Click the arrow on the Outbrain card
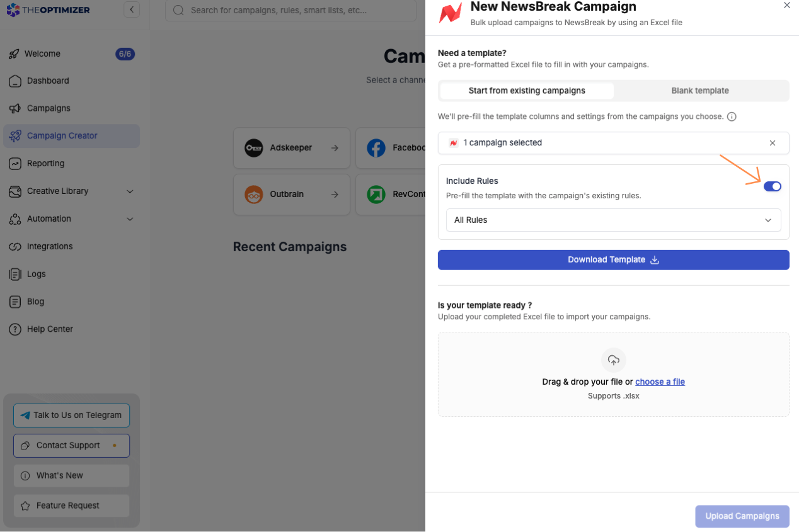 point(335,195)
